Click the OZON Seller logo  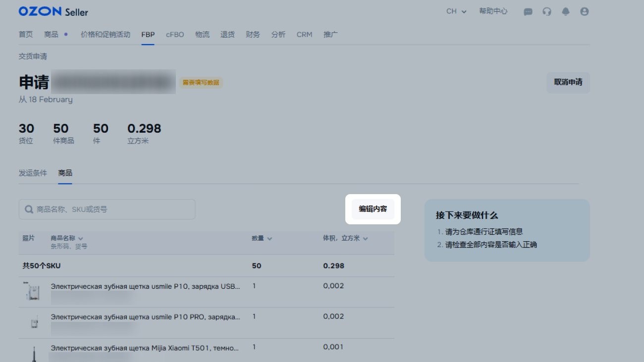pyautogui.click(x=53, y=11)
